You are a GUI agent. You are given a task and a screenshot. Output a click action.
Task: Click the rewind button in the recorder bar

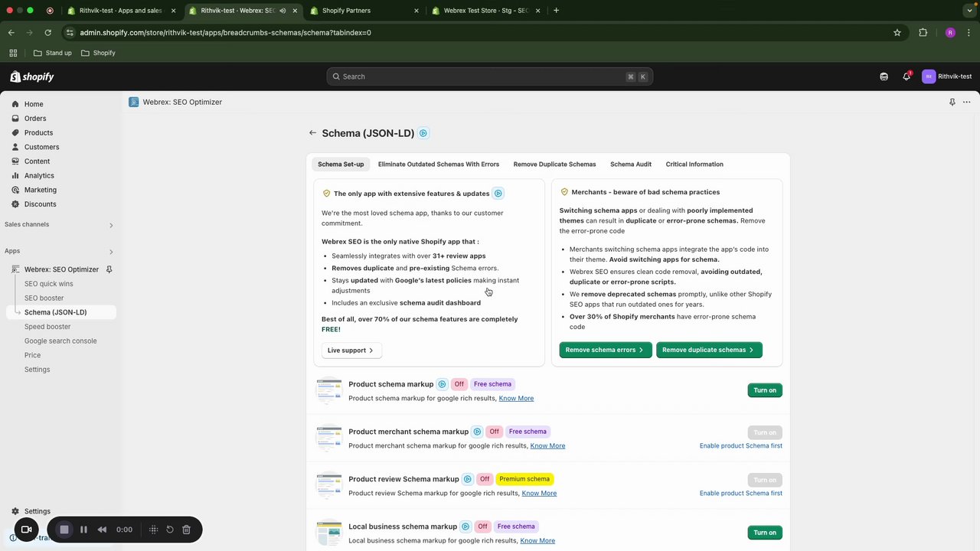[102, 530]
